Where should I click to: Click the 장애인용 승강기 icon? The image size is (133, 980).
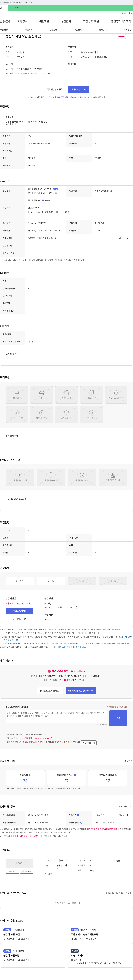tap(51, 477)
